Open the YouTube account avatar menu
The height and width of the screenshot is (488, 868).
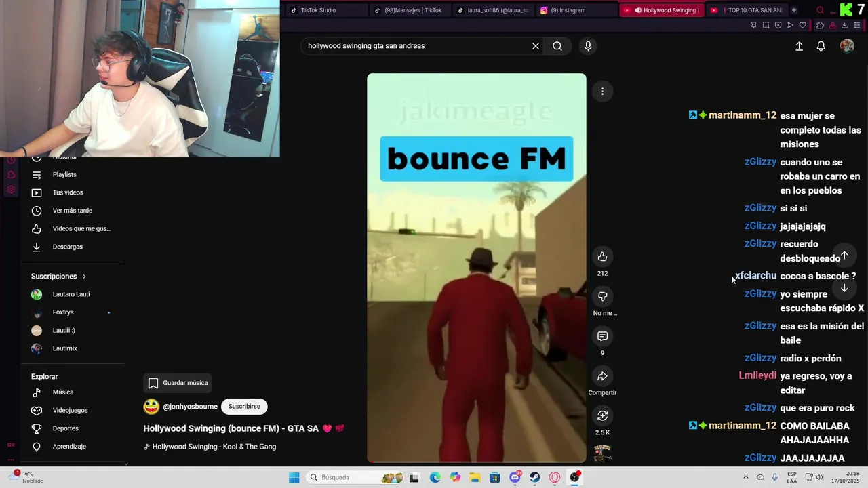coord(847,46)
